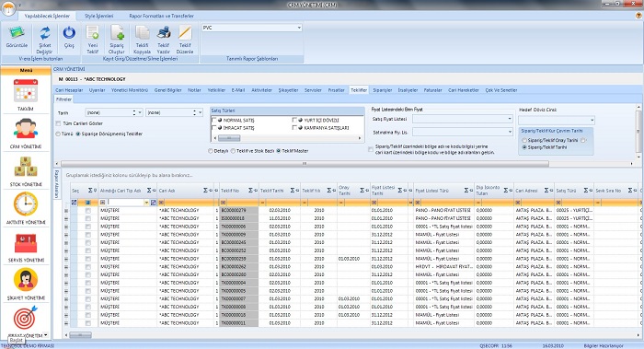Open Rapor Formatları ve Transferler tab
Screen dimensions: 644x349
click(161, 16)
